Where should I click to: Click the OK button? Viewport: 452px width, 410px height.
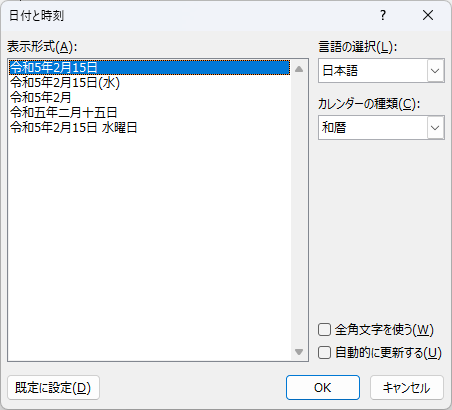[323, 387]
